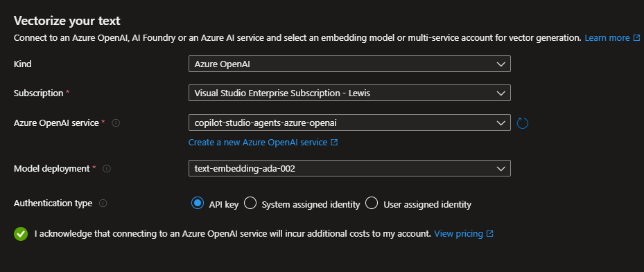Select API key authentication

pos(198,203)
